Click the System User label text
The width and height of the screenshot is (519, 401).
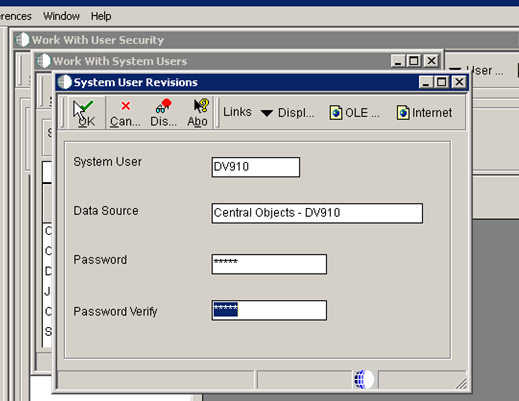pos(108,162)
